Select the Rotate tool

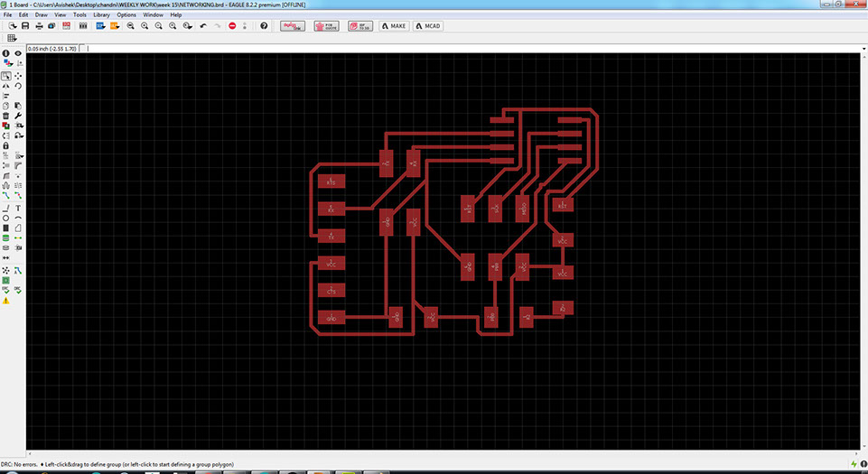click(18, 87)
